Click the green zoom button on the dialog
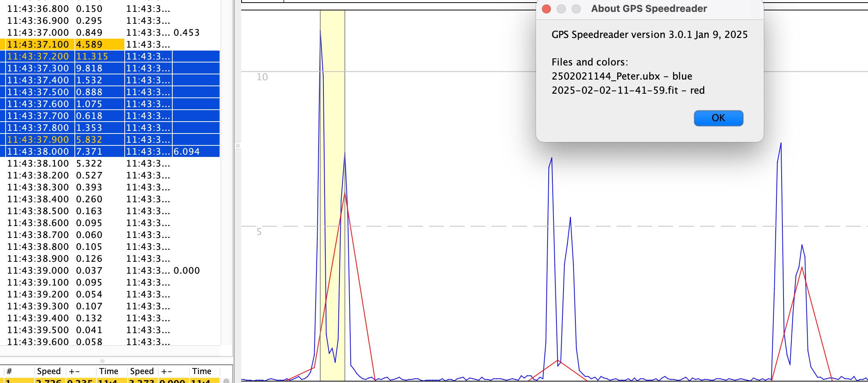The width and height of the screenshot is (868, 383). (x=576, y=8)
